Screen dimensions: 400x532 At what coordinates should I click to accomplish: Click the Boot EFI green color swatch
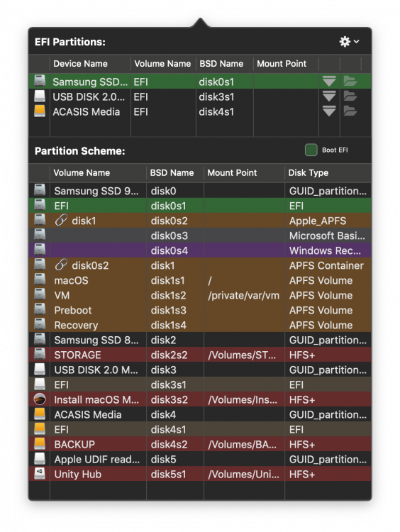pos(311,150)
